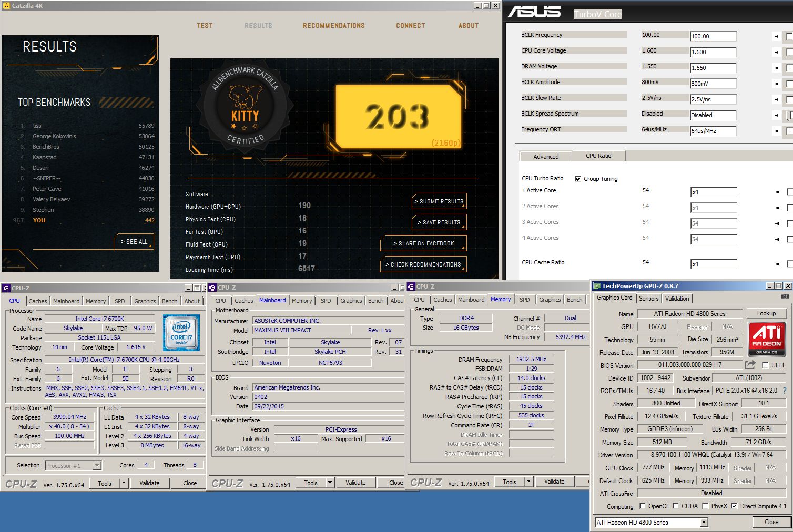Click the Lookup button in GPU-Z
Image resolution: width=793 pixels, height=532 pixels.
766,313
